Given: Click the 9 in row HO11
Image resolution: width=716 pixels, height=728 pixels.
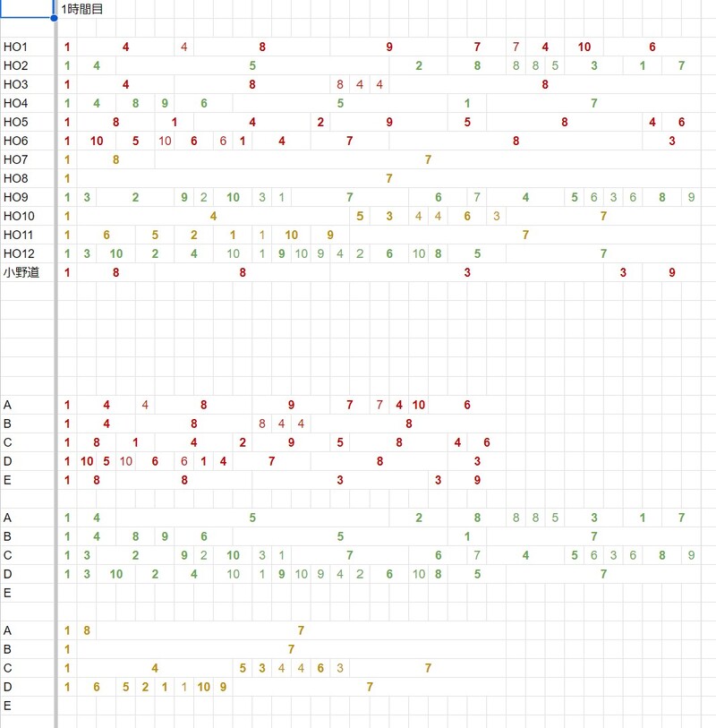Looking at the screenshot, I should [330, 235].
